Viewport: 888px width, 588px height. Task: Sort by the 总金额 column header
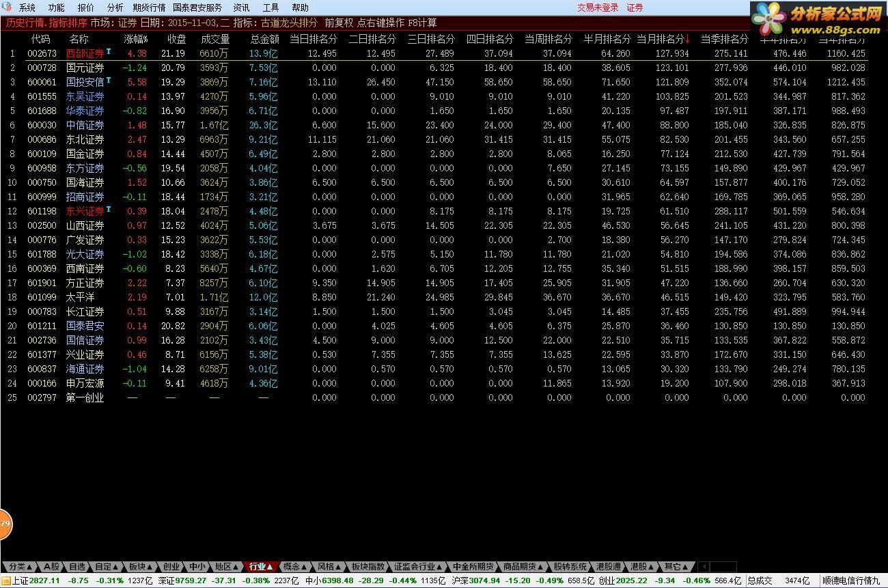point(264,39)
